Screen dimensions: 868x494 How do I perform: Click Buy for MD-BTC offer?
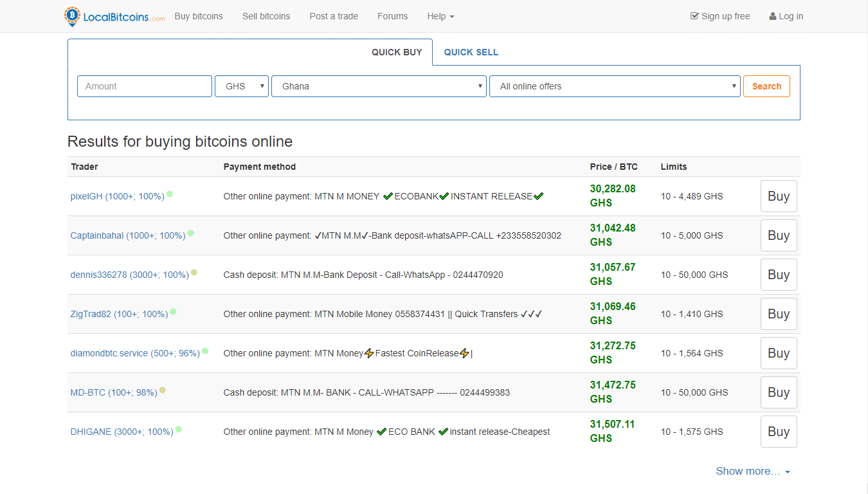coord(779,392)
